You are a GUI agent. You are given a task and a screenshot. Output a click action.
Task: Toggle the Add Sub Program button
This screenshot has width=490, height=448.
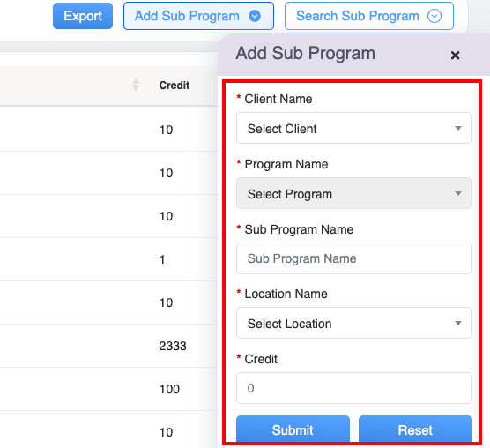198,16
